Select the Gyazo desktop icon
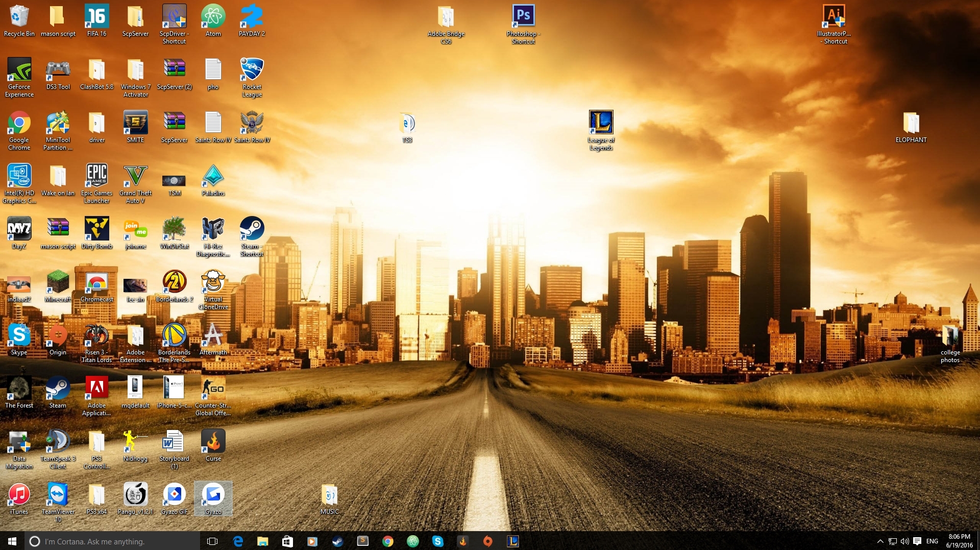 213,499
